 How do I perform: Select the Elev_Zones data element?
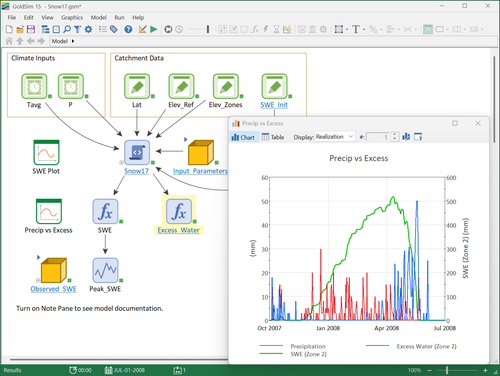point(226,86)
